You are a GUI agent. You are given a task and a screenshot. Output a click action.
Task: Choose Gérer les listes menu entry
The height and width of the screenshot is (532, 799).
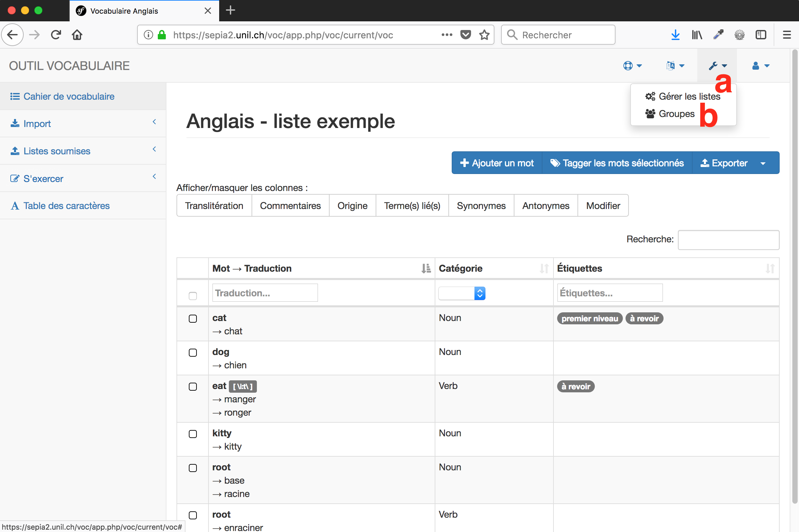click(689, 96)
